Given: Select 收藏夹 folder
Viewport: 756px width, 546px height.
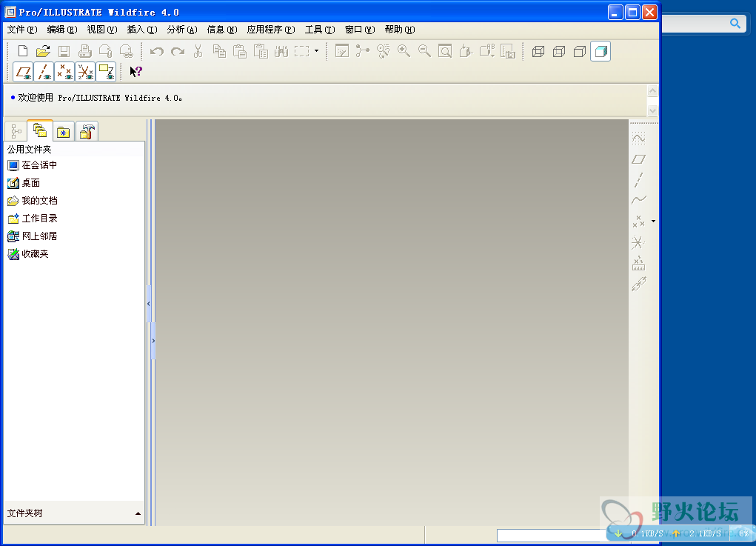Looking at the screenshot, I should [x=28, y=254].
